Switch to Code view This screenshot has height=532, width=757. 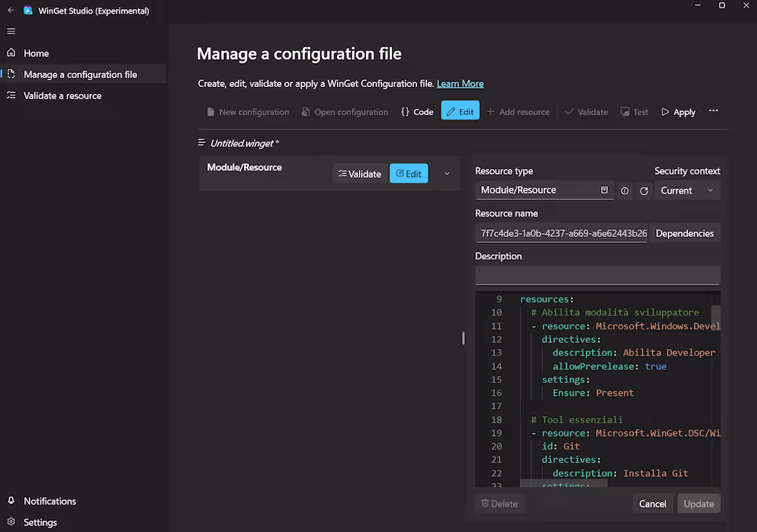(x=417, y=112)
